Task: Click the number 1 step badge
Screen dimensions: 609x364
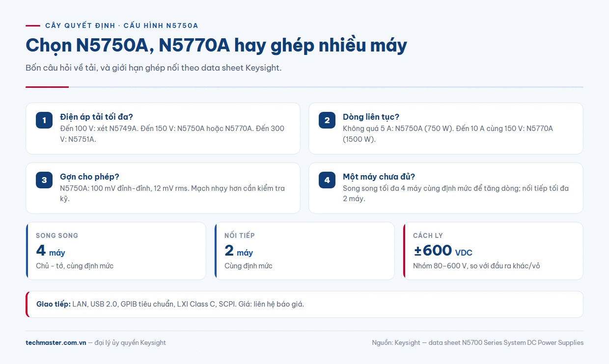Action: click(x=44, y=120)
